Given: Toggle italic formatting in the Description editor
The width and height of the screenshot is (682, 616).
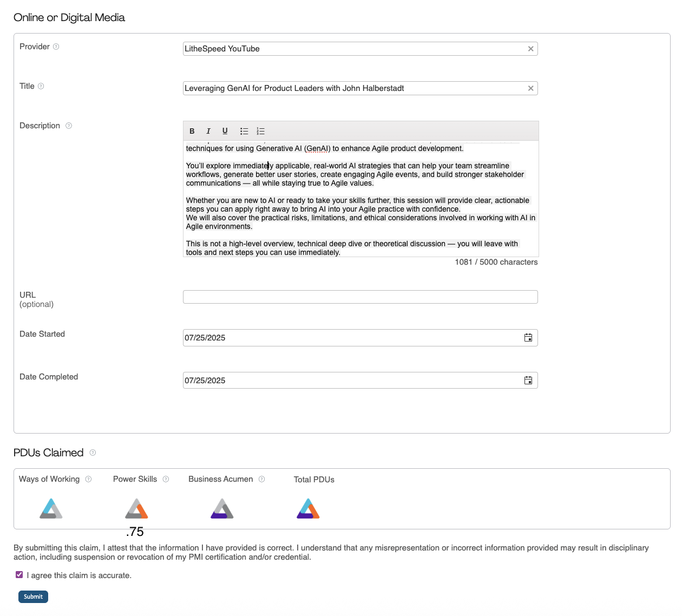Looking at the screenshot, I should point(208,131).
